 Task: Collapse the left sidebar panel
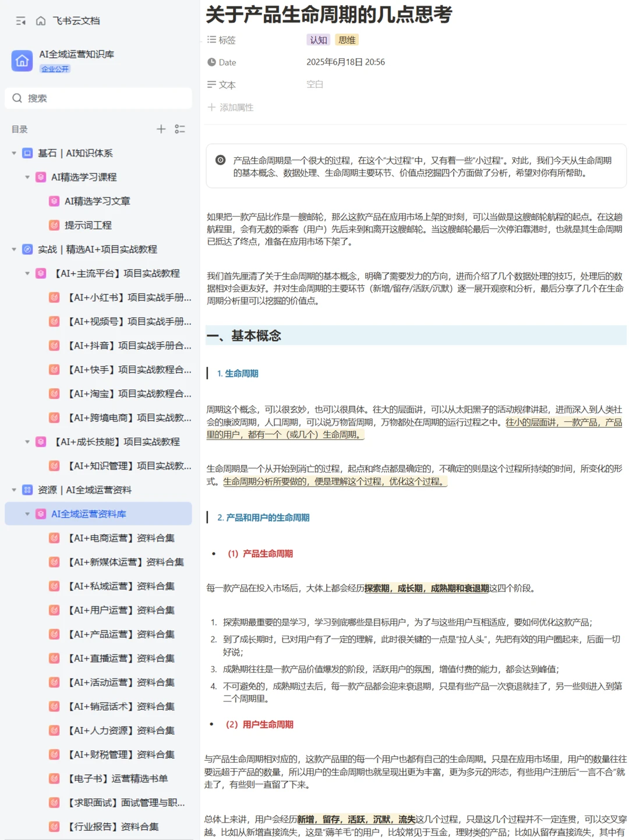pos(20,20)
